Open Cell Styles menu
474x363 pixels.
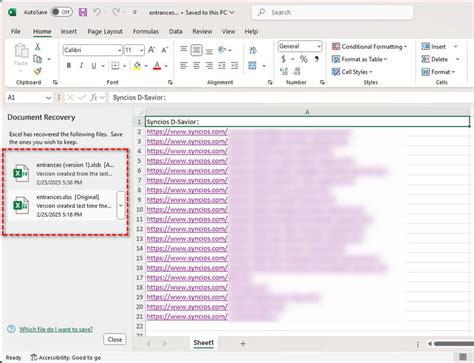tap(352, 72)
